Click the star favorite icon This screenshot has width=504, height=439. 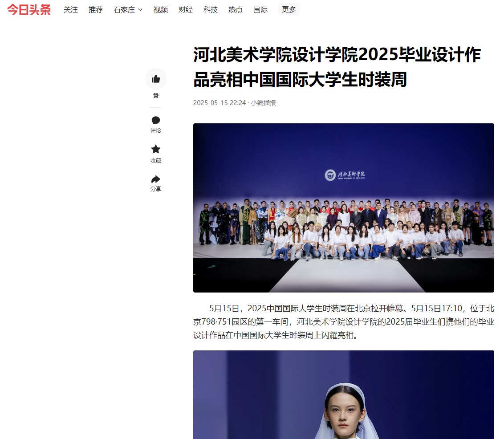pyautogui.click(x=156, y=149)
